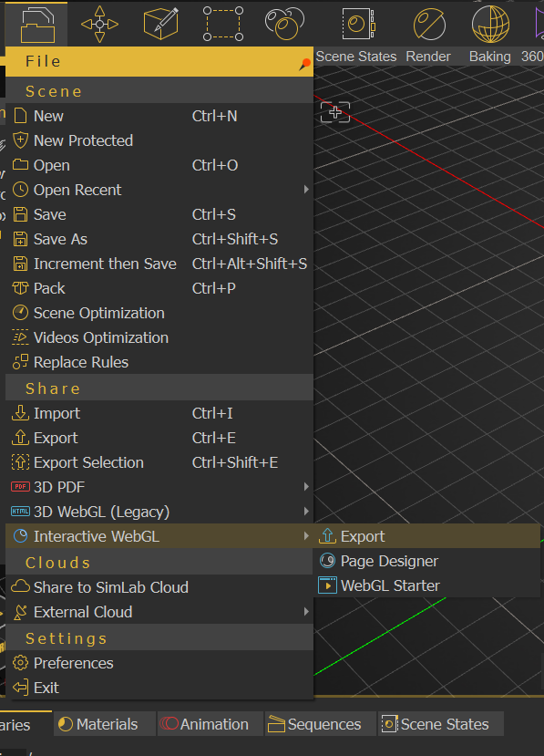Click Export in Interactive WebGL submenu
Viewport: 544px width, 756px height.
coord(426,535)
